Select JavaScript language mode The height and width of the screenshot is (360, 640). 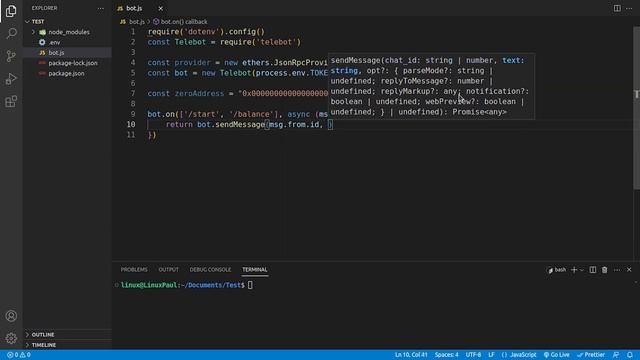pyautogui.click(x=519, y=355)
